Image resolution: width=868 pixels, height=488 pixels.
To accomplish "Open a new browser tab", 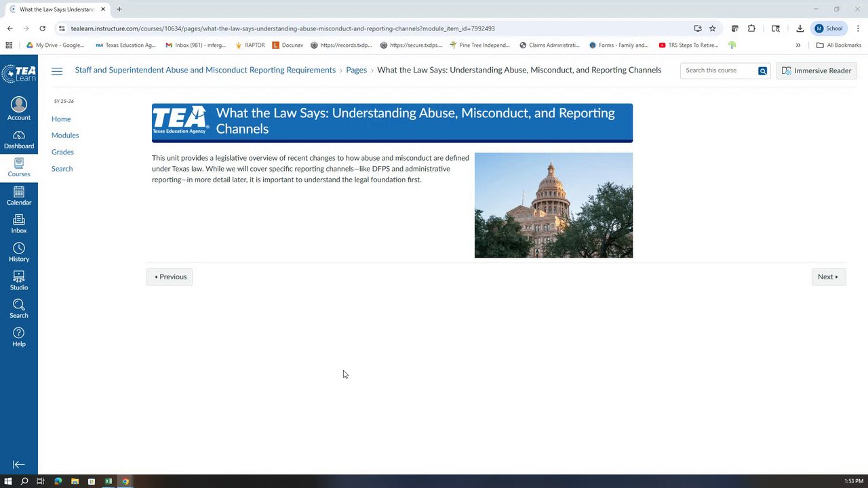I will coord(119,9).
